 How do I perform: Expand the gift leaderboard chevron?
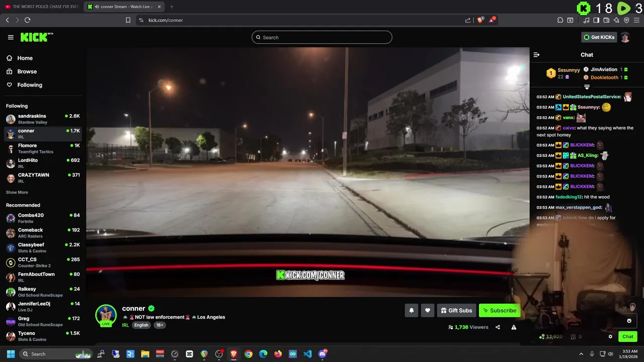click(587, 87)
